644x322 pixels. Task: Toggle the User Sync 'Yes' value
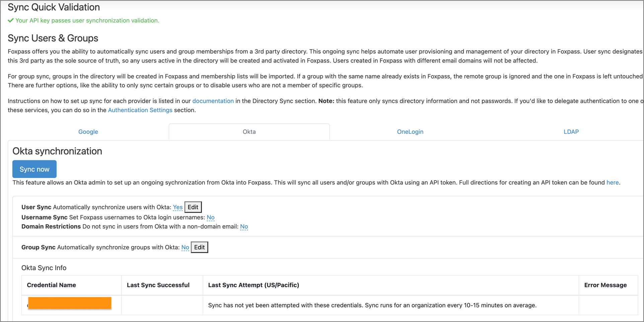(x=178, y=207)
